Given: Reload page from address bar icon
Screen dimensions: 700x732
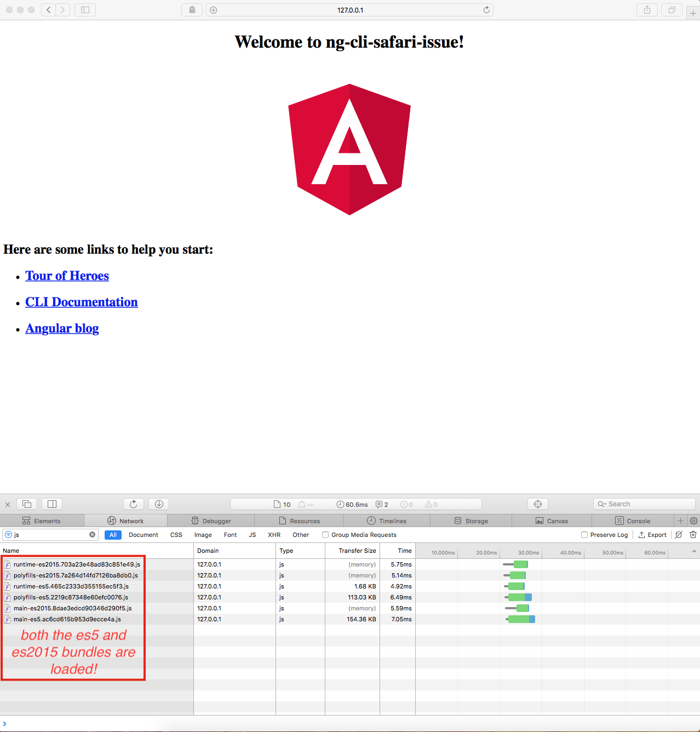Looking at the screenshot, I should (486, 10).
